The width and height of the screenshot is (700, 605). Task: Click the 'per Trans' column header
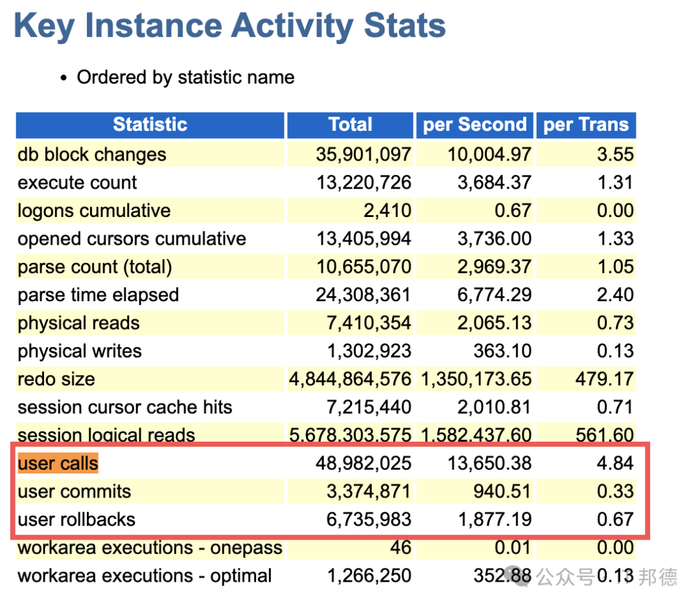(x=586, y=124)
